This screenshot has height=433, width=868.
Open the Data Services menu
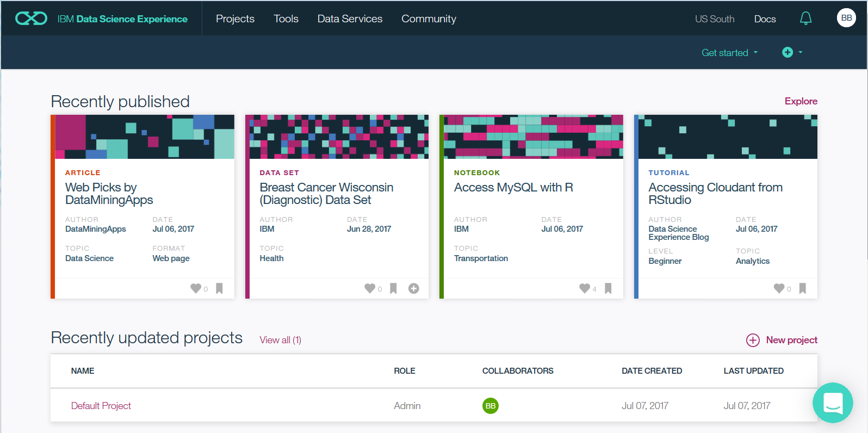coord(350,18)
